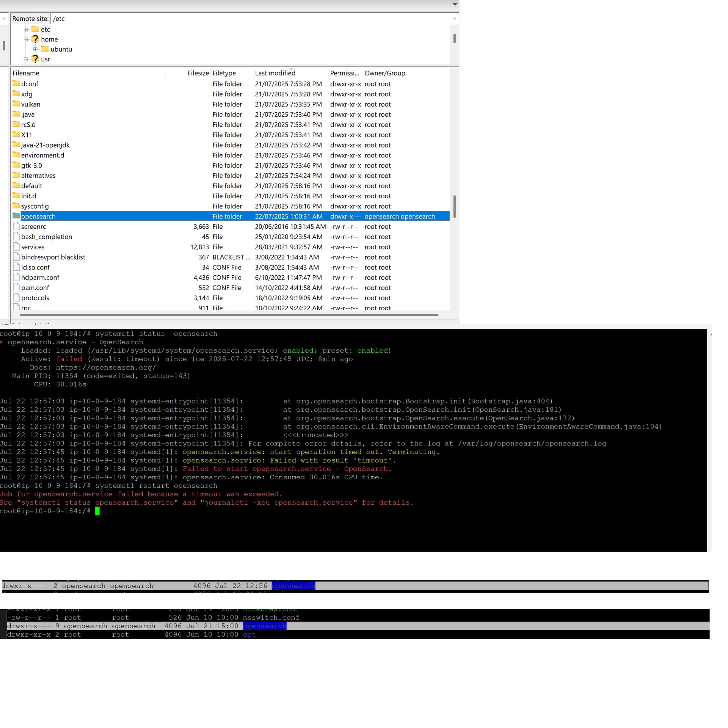The height and width of the screenshot is (728, 728).
Task: Sort by the Last modified column header
Action: tap(290, 73)
